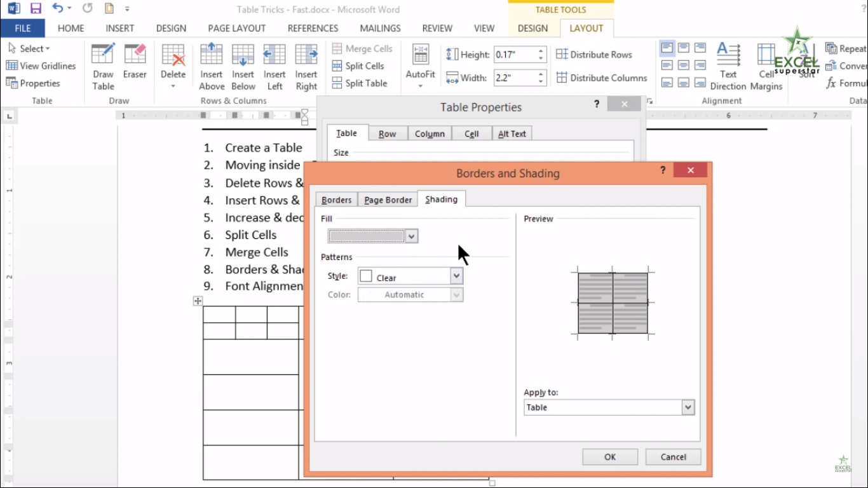This screenshot has width=868, height=488.
Task: Go to the INSERT ribbon tab
Action: pos(120,28)
